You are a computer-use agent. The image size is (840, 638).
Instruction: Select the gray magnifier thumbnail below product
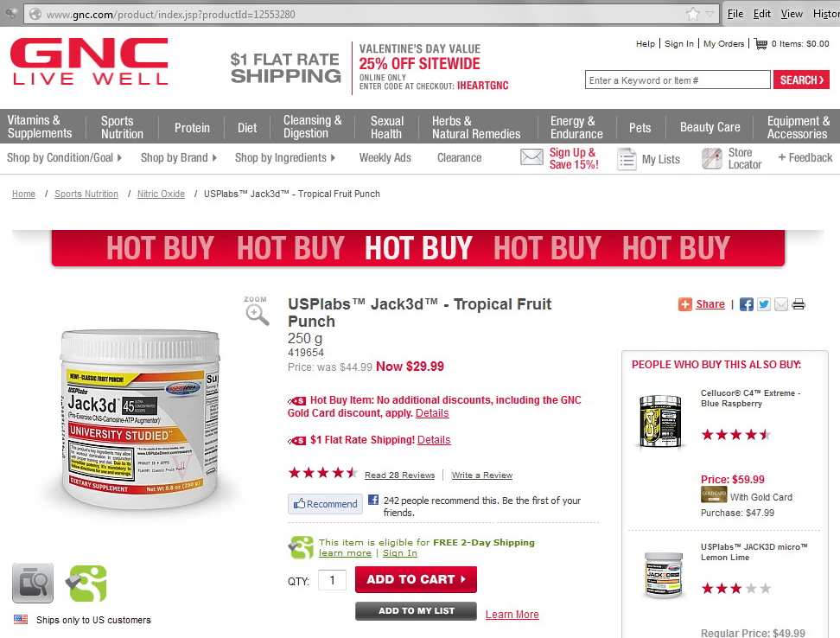click(33, 583)
